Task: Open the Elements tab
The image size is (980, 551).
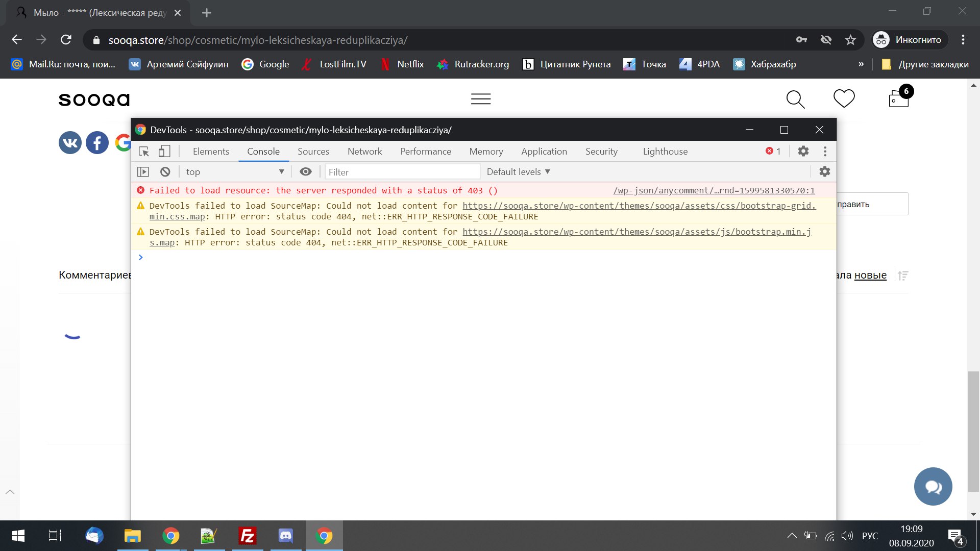Action: [211, 152]
